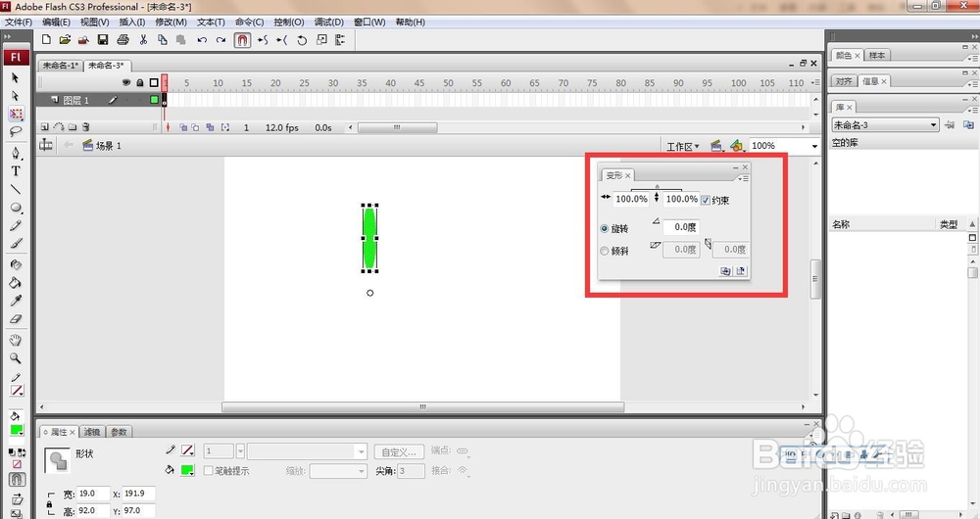Toggle the width-height lock in Properties panel
Screen dimensions: 980x519
tap(49, 503)
